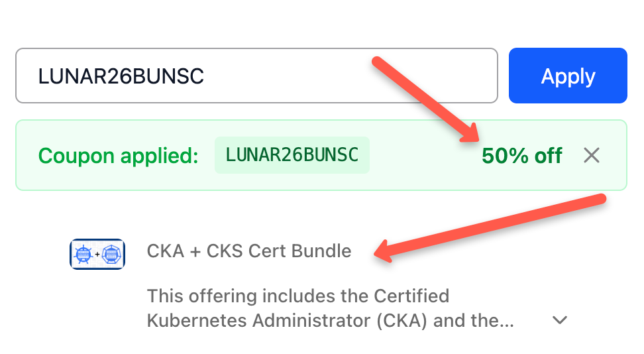Click the plus sign between bundle logos
644x354 pixels.
coord(97,255)
